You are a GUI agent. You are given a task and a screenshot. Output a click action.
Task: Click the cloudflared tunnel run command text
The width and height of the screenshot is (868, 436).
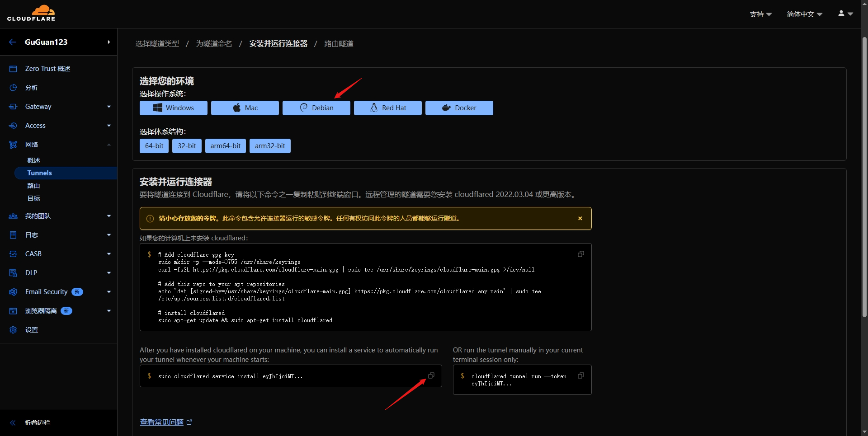[x=519, y=380]
